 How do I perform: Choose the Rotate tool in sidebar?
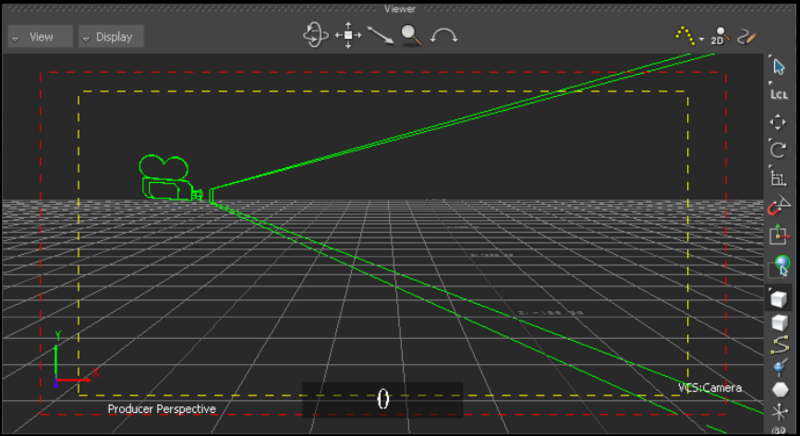coord(778,150)
